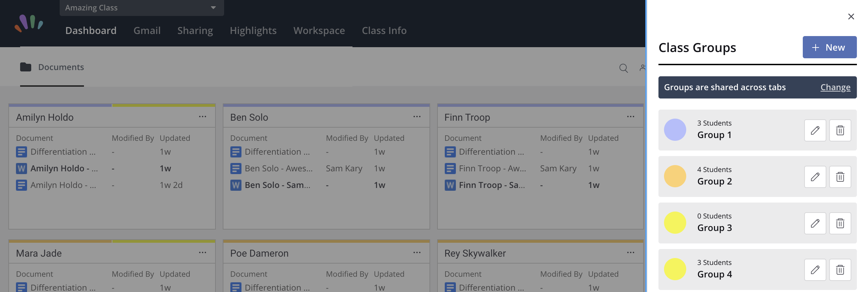Screen dimensions: 868x292
Task: Click Docs icon for Ben Solo - Awes document
Action: [236, 169]
